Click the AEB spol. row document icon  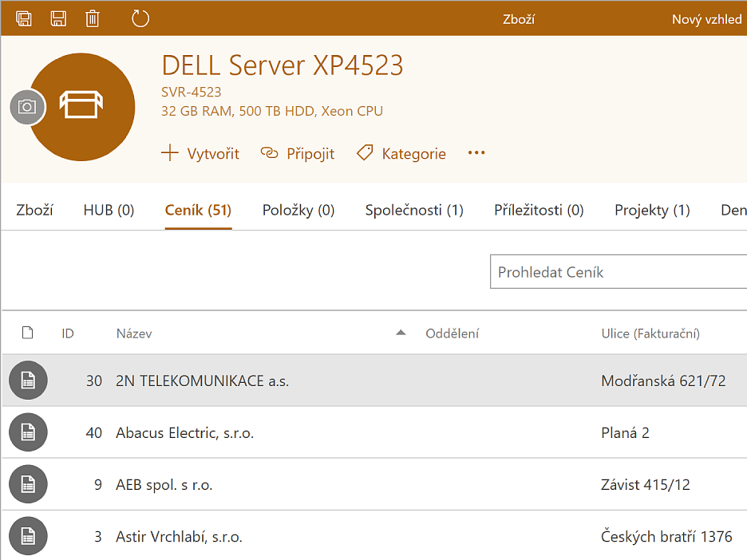coord(28,483)
